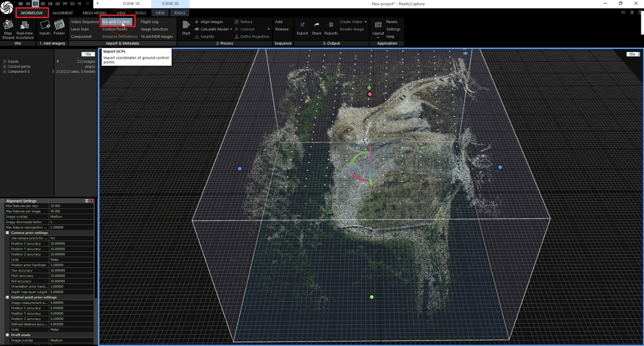Click the Flight Log import button
This screenshot has height=346, width=644.
pyautogui.click(x=149, y=22)
